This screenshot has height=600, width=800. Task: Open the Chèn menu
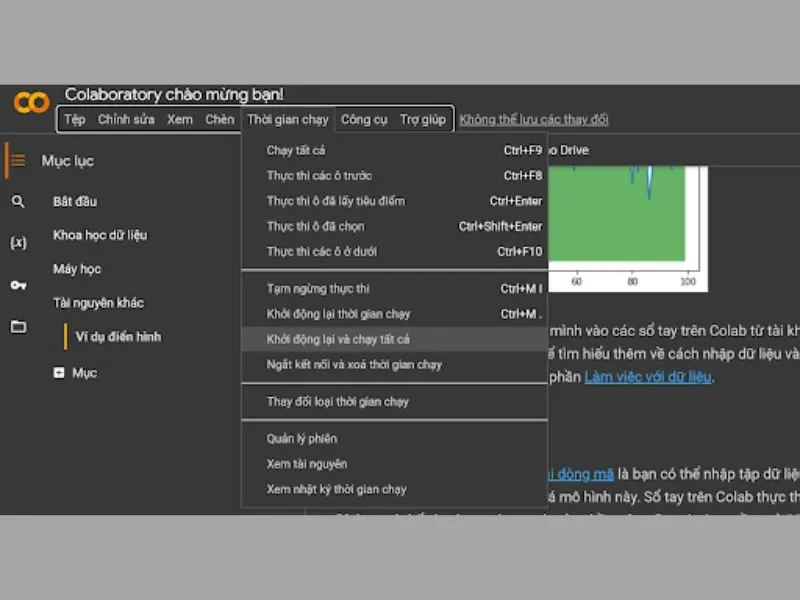point(220,119)
